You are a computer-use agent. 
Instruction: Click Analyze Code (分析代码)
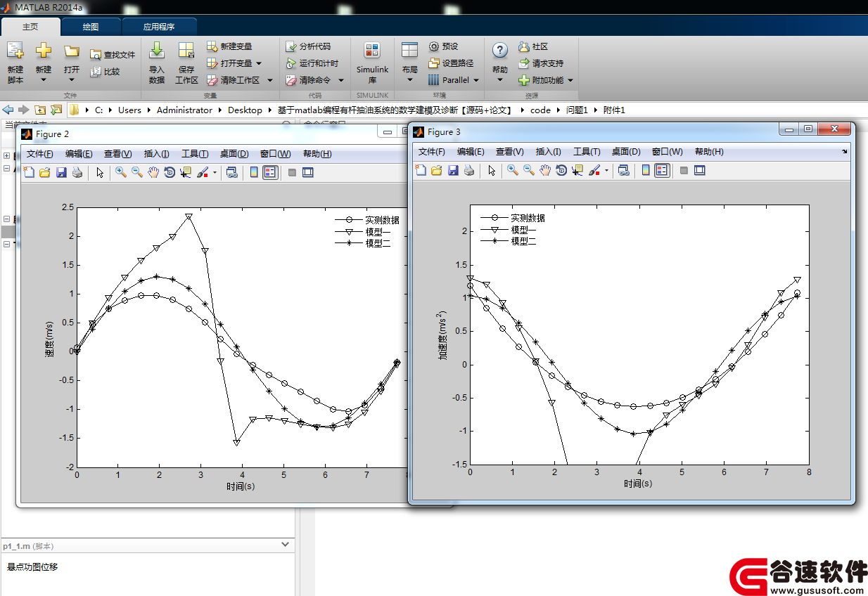coord(308,46)
